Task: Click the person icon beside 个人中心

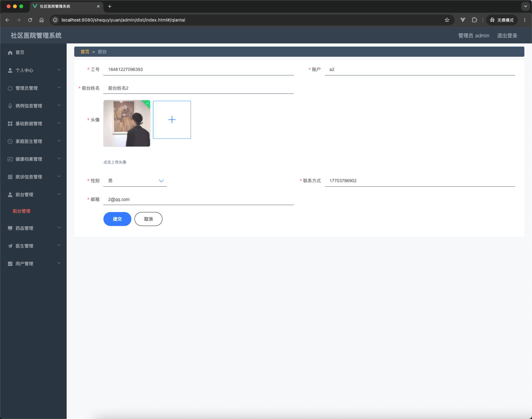Action: pos(10,70)
